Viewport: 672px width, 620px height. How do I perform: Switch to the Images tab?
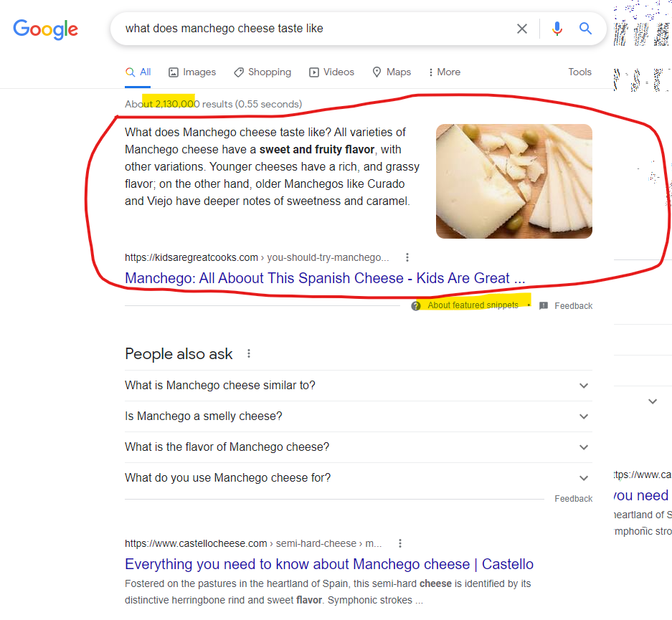tap(192, 72)
